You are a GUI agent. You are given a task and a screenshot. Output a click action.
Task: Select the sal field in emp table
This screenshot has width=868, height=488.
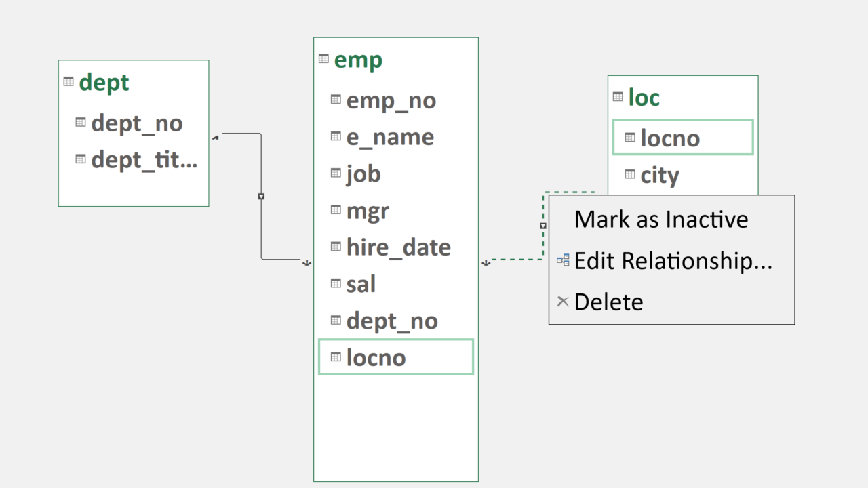click(x=361, y=285)
